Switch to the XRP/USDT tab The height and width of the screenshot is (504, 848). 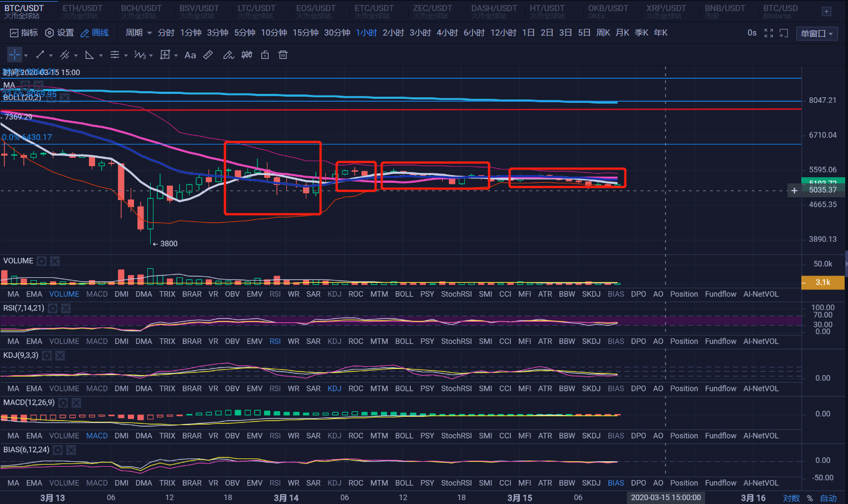click(x=666, y=11)
